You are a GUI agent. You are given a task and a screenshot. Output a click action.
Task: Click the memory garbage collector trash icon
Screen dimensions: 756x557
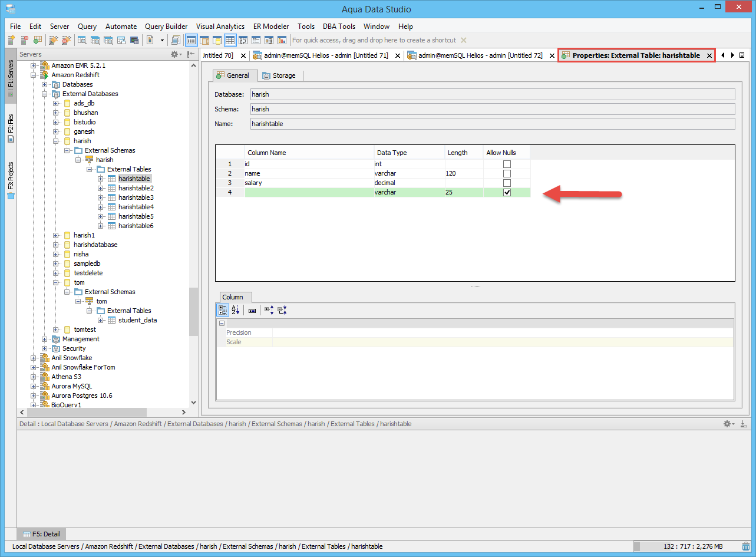click(746, 546)
